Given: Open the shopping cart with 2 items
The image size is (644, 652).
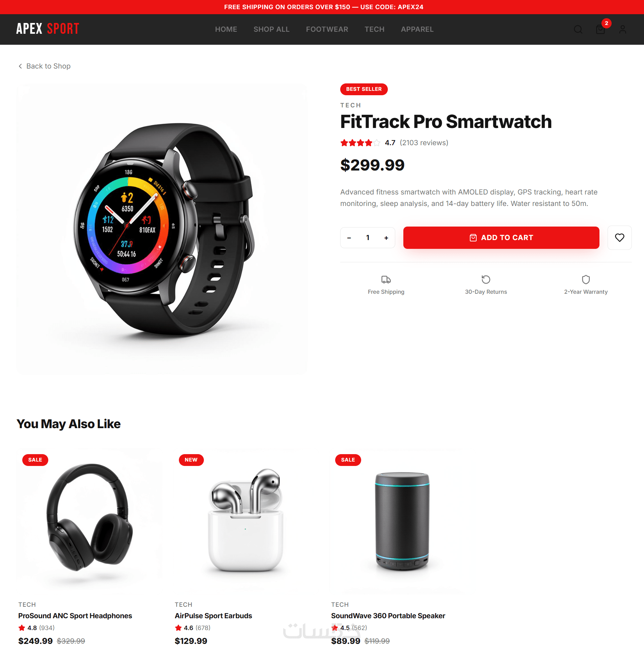Looking at the screenshot, I should point(600,29).
